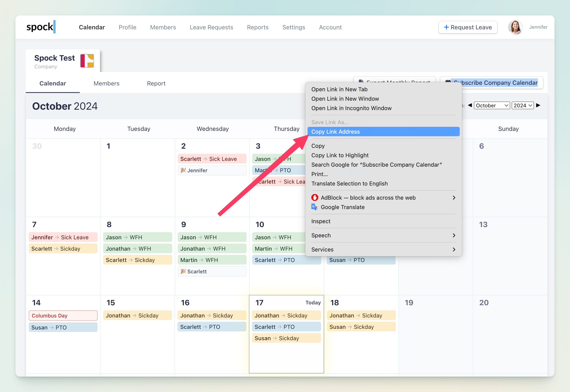Click Jennifer's birthday party icon on October 2

point(183,170)
